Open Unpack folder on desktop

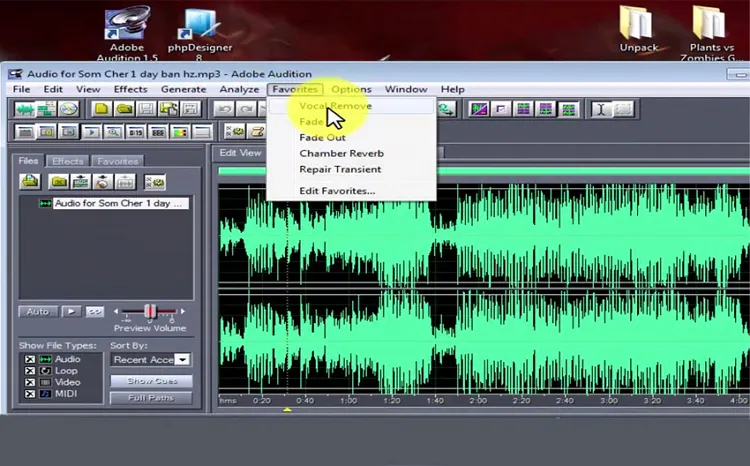(x=639, y=29)
